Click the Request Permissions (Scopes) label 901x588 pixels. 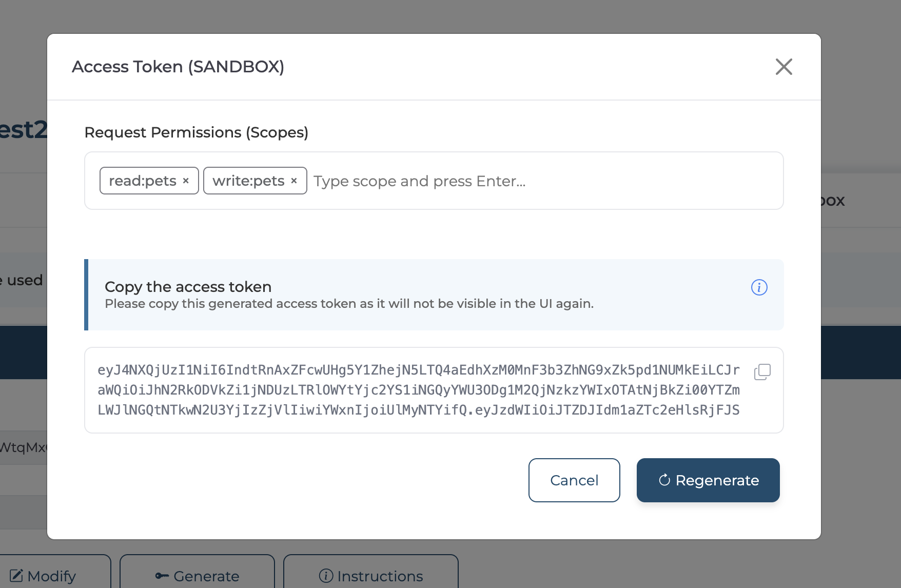click(196, 132)
